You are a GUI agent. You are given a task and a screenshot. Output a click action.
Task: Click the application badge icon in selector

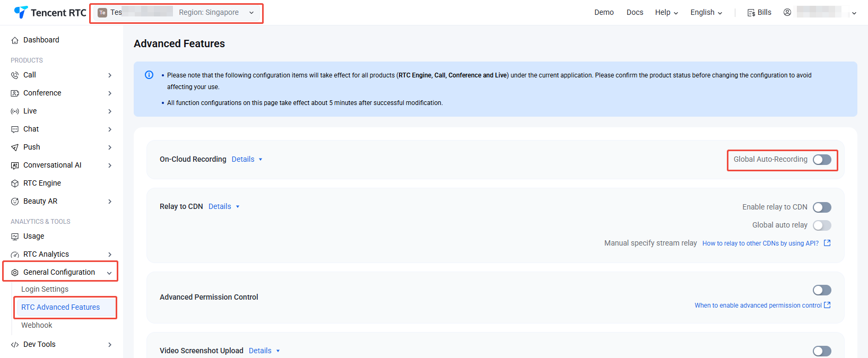coord(102,13)
